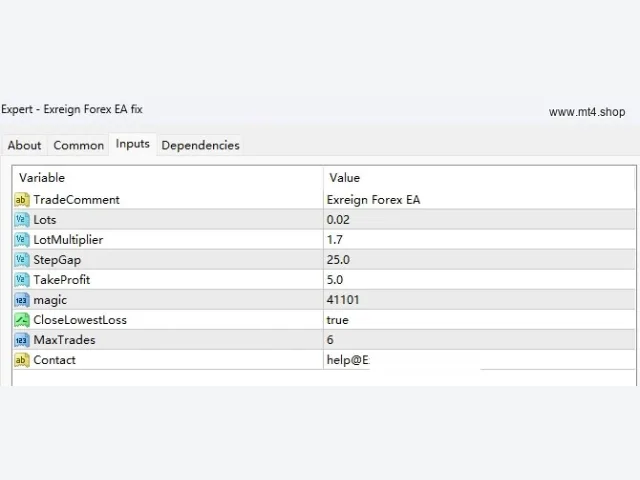
Task: Click the magic integer type icon
Action: [22, 300]
